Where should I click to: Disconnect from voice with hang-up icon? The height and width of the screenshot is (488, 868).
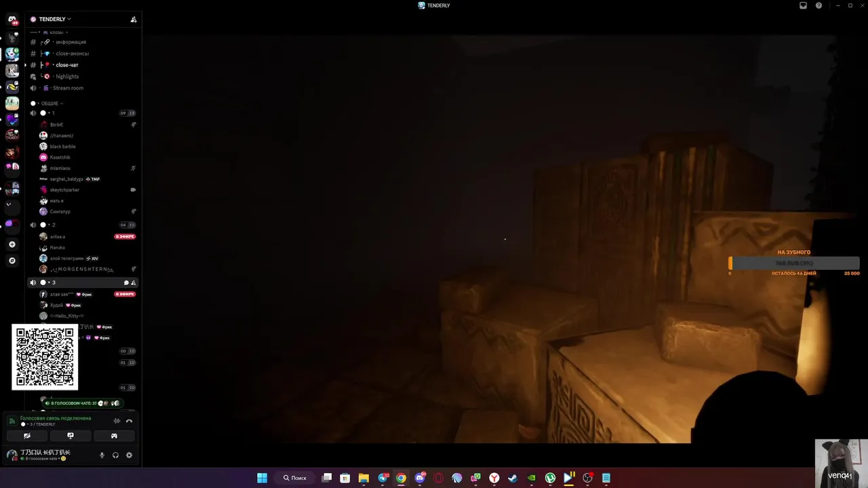coord(129,421)
